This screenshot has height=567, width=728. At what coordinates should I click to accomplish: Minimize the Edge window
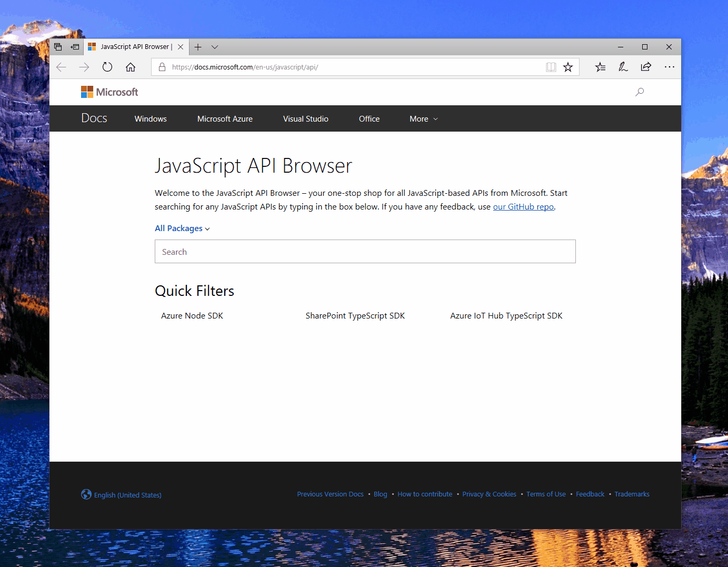(x=621, y=47)
